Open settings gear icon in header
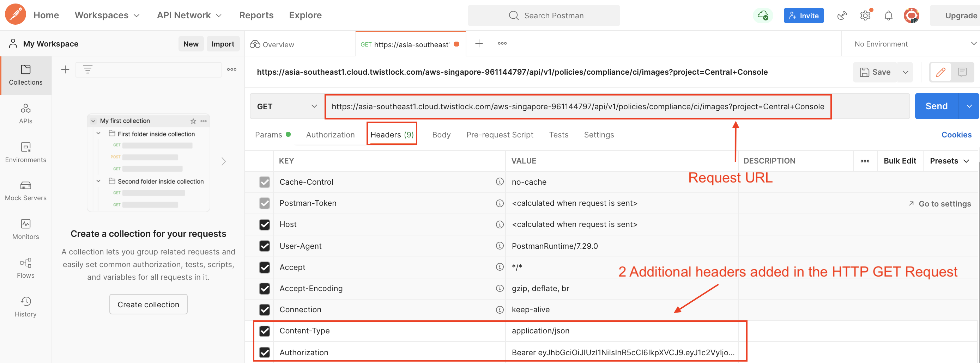This screenshot has height=363, width=980. 865,16
